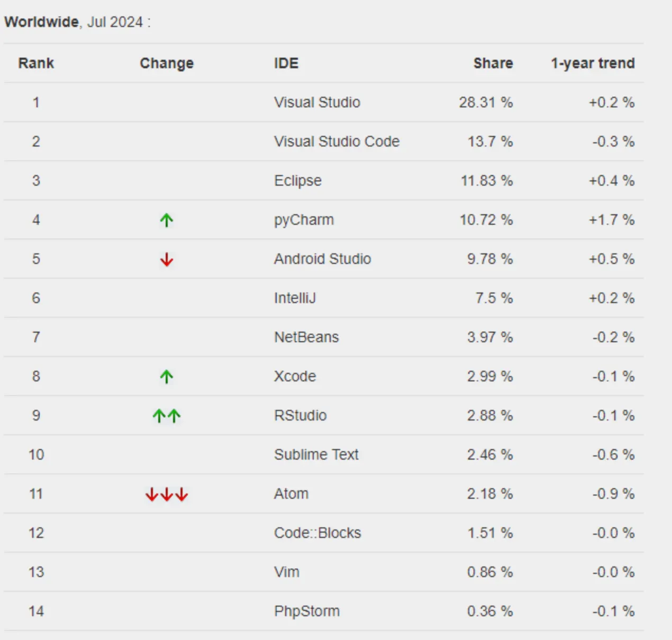
Task: Click the green up arrow in Xcode row
Action: point(167,377)
